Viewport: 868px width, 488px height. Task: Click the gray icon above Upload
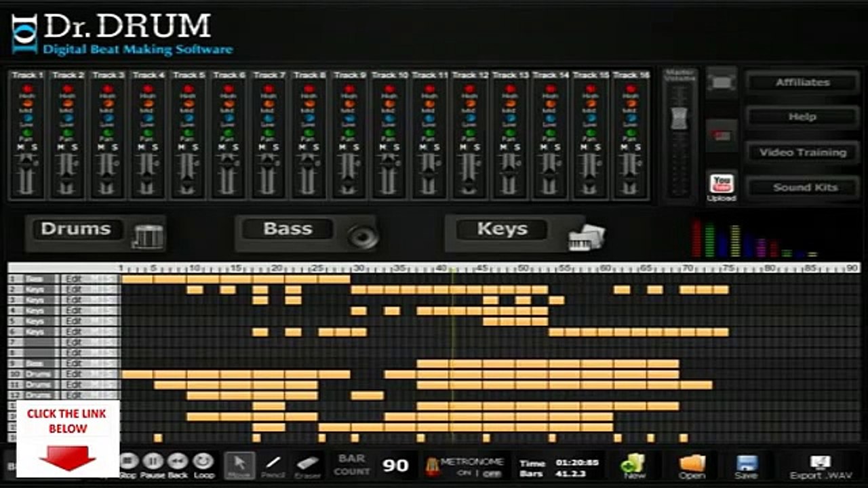coord(721,82)
